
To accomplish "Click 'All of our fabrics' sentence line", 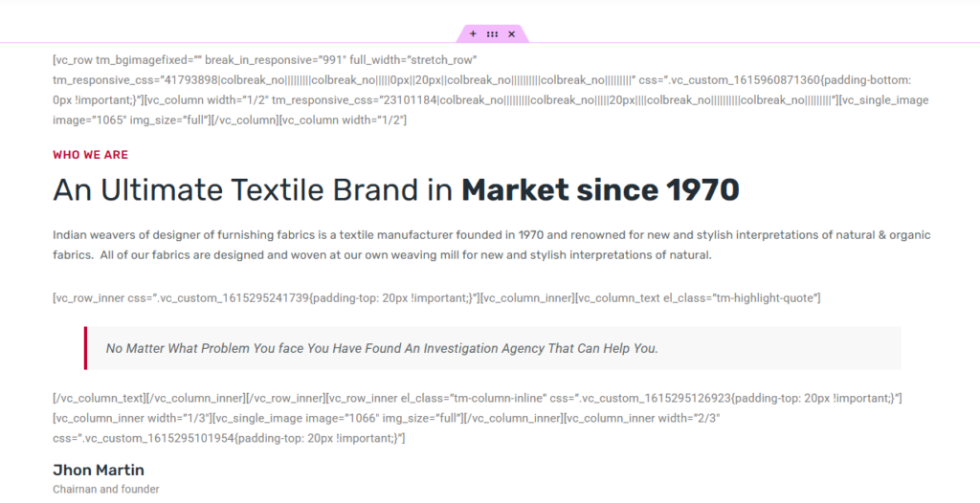I will [x=406, y=255].
